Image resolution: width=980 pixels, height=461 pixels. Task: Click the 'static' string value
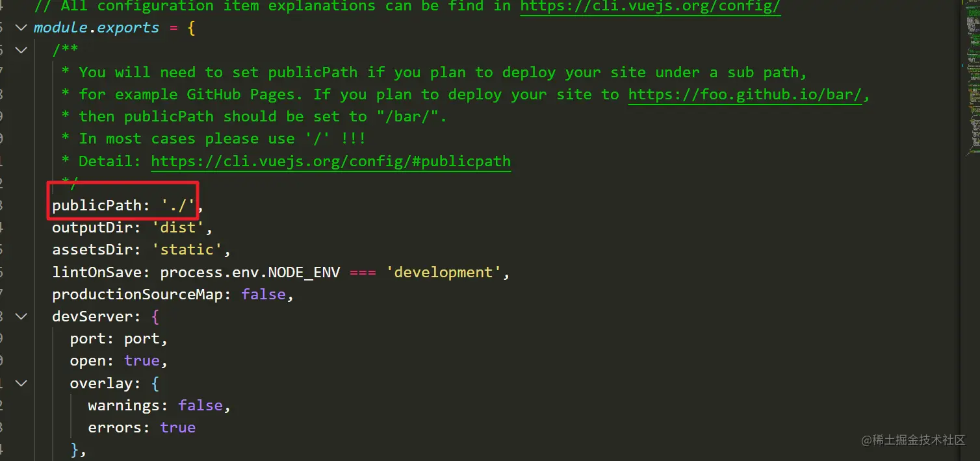[x=187, y=250]
